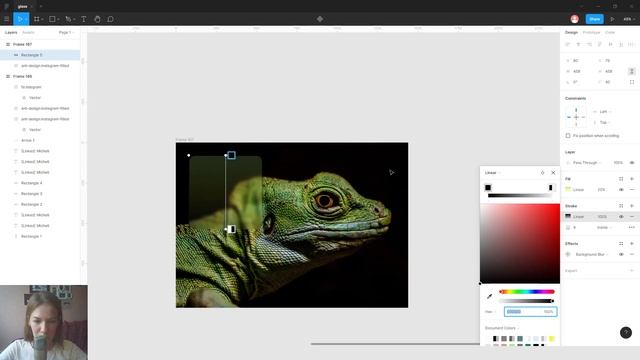Toggle Stroke visibility eye icon
The width and height of the screenshot is (640, 360).
[621, 216]
